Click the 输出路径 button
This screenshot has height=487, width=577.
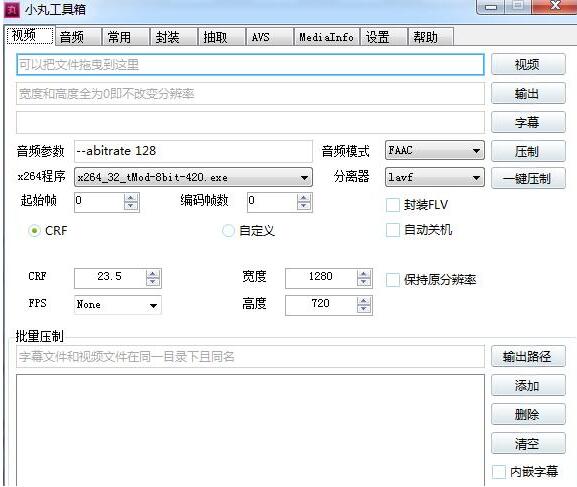[x=528, y=356]
